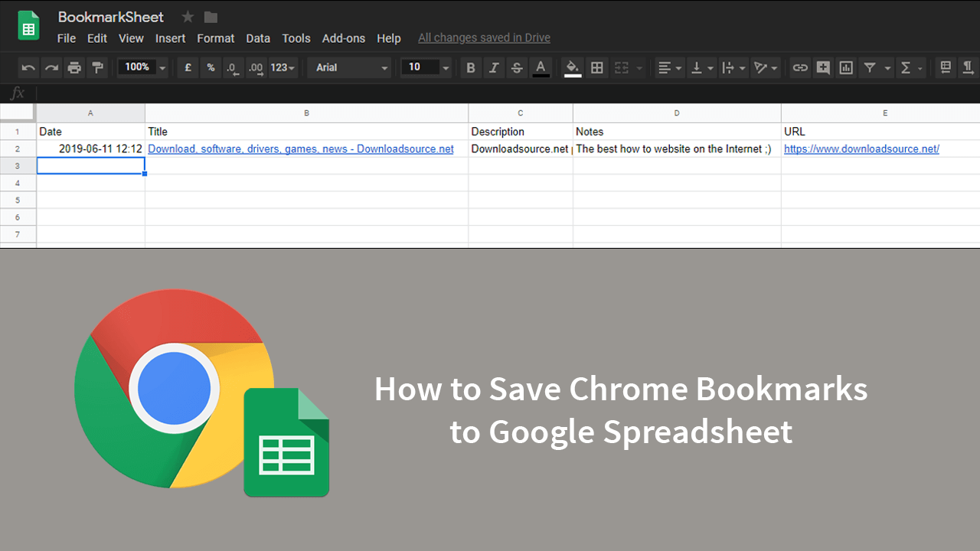Image resolution: width=980 pixels, height=551 pixels.
Task: Open the File menu
Action: click(67, 38)
